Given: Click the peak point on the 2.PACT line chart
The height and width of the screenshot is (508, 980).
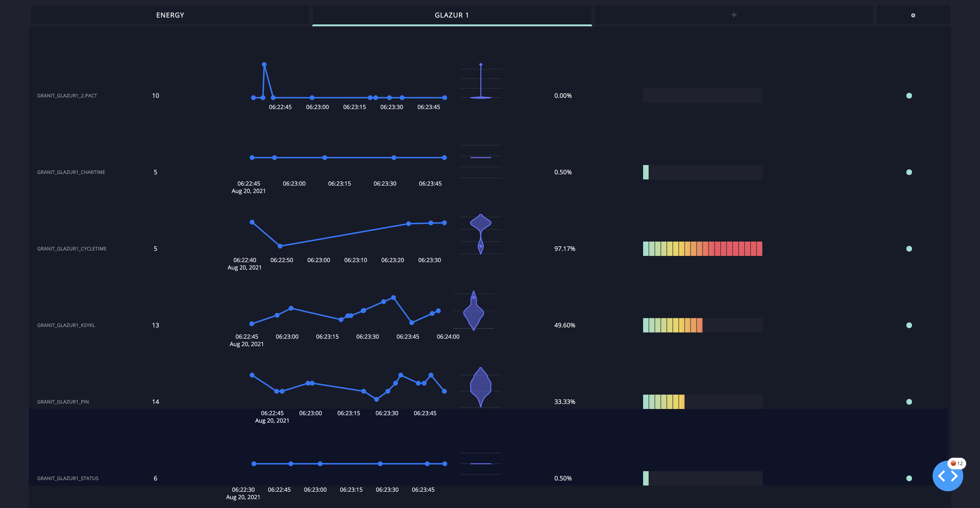Looking at the screenshot, I should point(264,65).
